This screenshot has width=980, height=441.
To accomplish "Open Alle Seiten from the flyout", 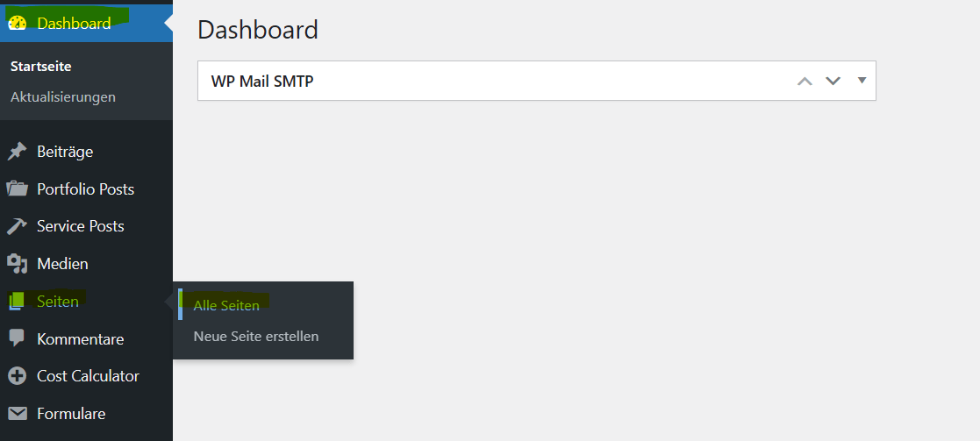I will point(226,306).
